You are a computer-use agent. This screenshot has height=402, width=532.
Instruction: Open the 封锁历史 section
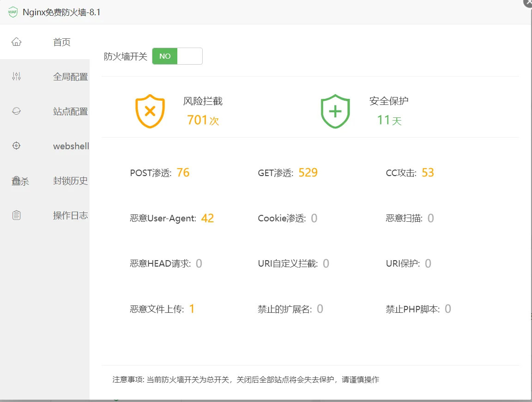point(70,181)
